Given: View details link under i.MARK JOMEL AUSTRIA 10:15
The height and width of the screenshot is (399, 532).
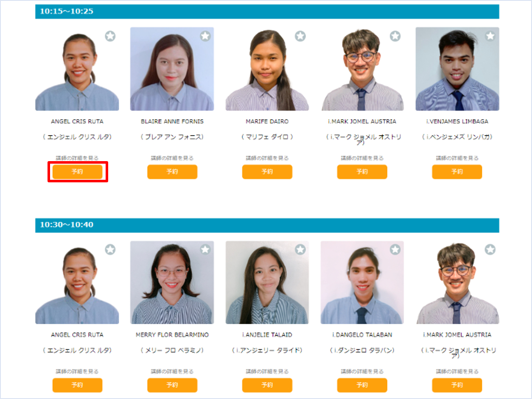Looking at the screenshot, I should click(362, 158).
